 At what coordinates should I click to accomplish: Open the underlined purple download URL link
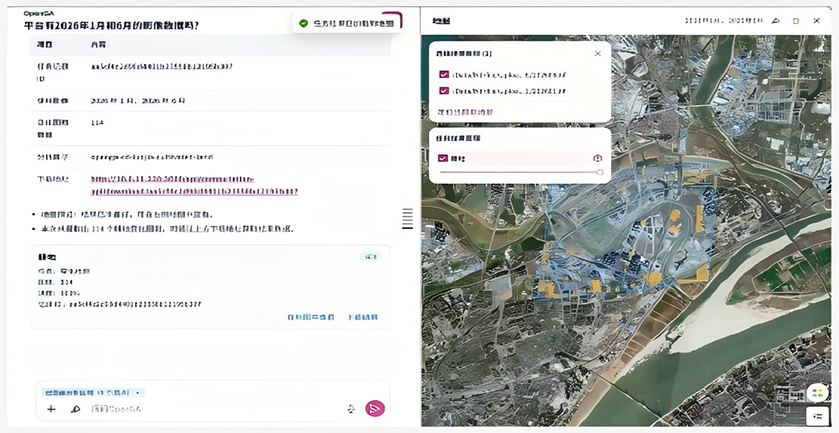(194, 185)
